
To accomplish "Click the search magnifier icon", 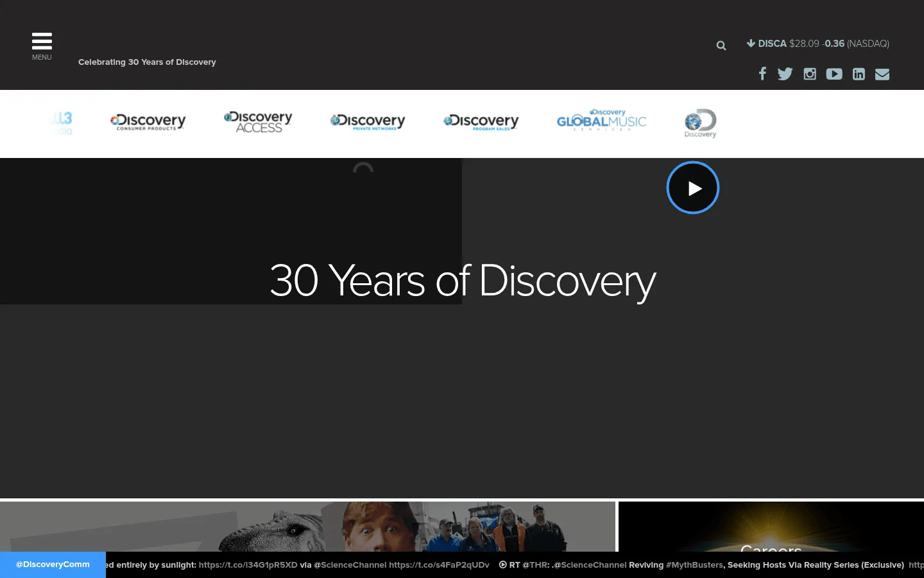I will [x=721, y=46].
